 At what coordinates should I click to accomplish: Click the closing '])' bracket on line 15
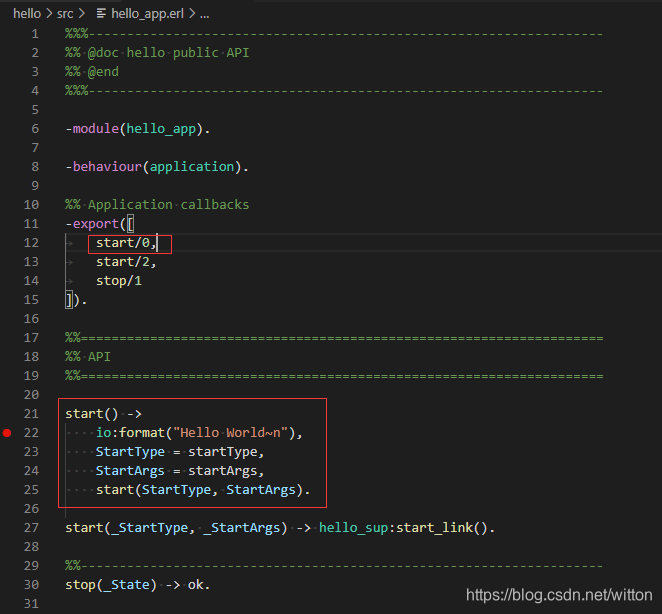(72, 300)
